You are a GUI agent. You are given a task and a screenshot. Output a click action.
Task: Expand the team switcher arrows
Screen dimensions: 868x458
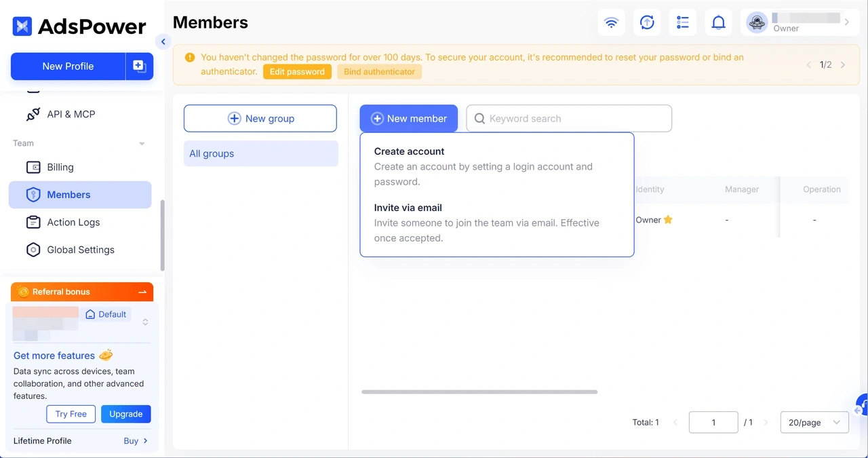(145, 322)
